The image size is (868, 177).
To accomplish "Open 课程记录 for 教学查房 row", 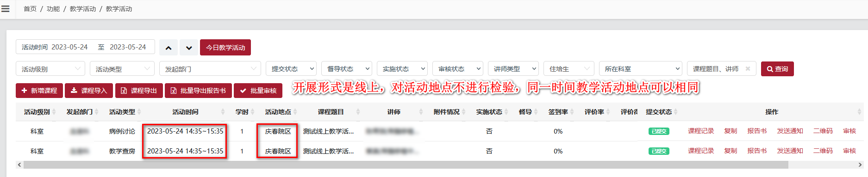I will [x=701, y=151].
